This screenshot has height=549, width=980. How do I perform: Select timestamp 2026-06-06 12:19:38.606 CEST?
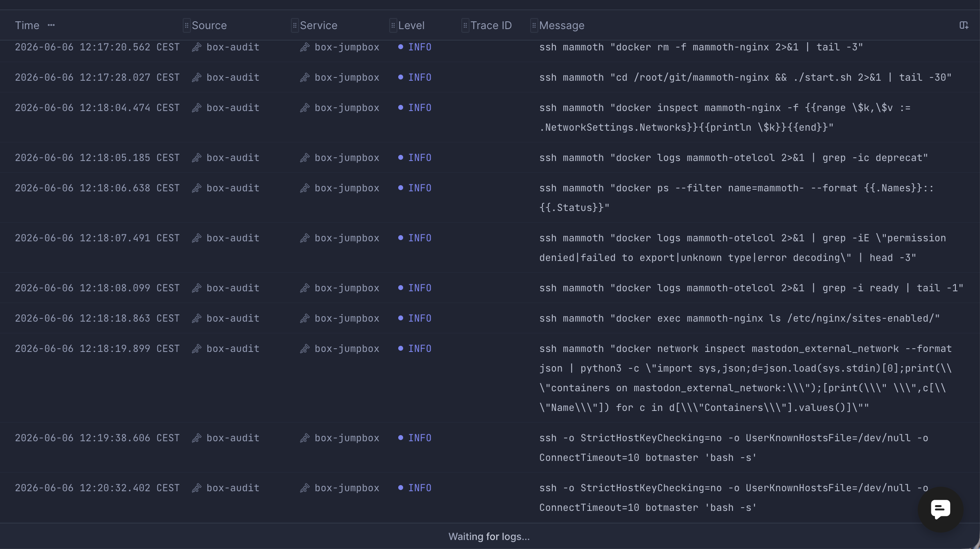pyautogui.click(x=98, y=438)
